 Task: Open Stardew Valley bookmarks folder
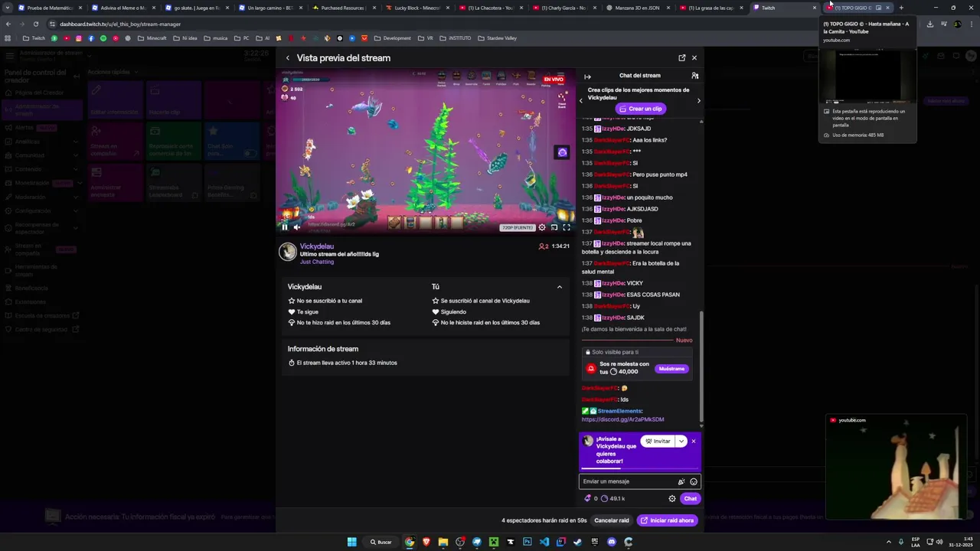497,38
